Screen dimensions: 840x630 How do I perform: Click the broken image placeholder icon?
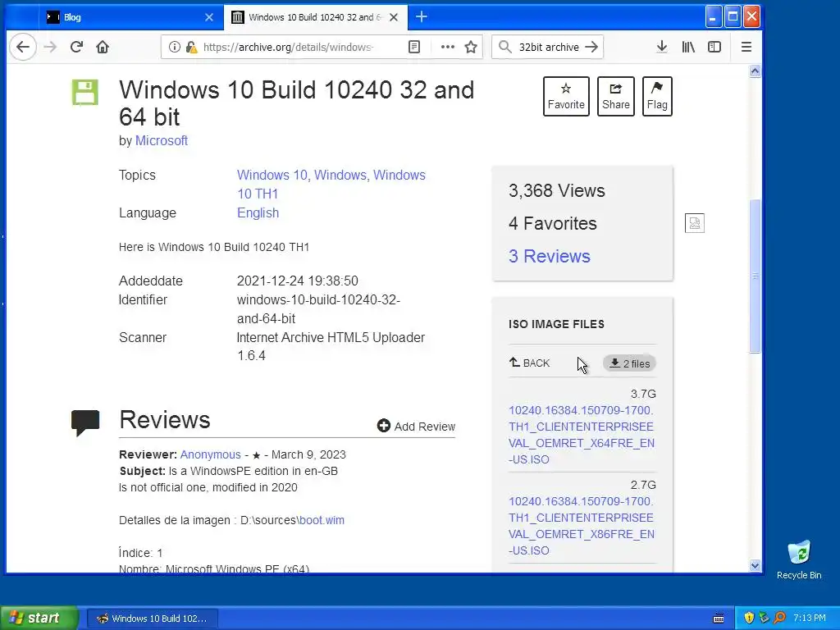pyautogui.click(x=694, y=223)
